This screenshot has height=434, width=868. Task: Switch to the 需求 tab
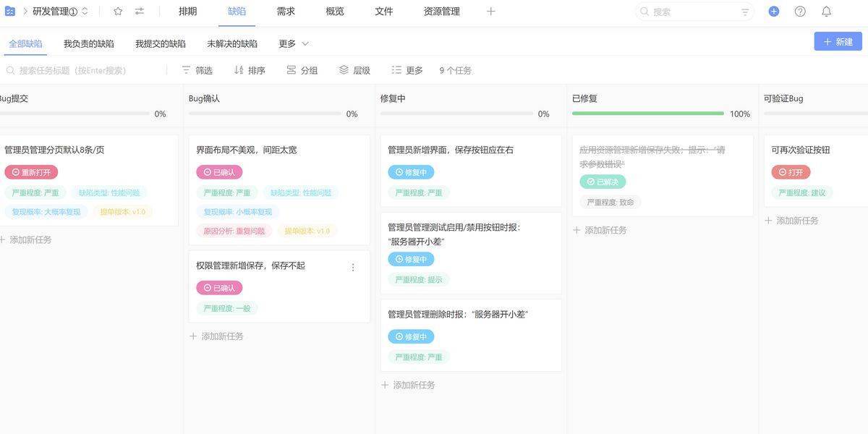tap(286, 12)
